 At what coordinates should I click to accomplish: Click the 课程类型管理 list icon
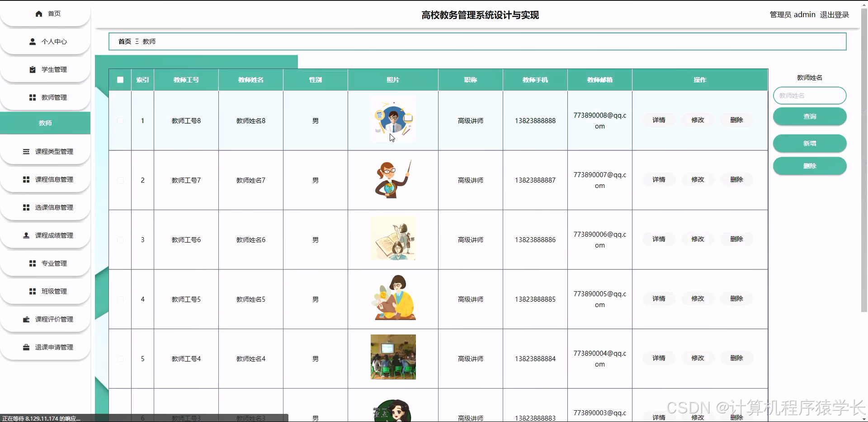[26, 151]
